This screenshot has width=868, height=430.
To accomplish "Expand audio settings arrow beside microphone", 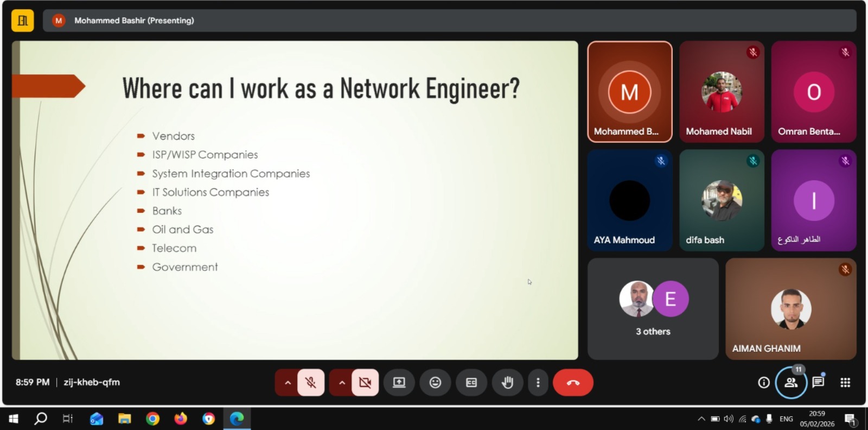I will (x=288, y=383).
